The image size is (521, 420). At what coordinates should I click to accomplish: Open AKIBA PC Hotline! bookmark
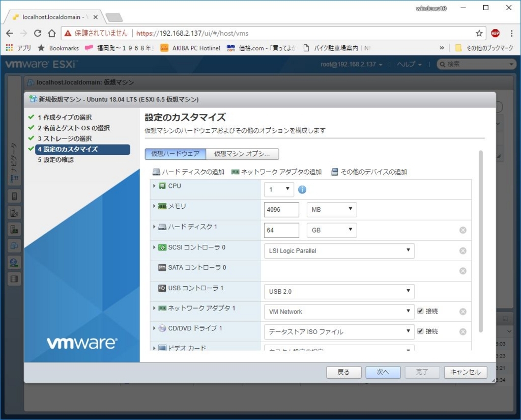point(190,48)
